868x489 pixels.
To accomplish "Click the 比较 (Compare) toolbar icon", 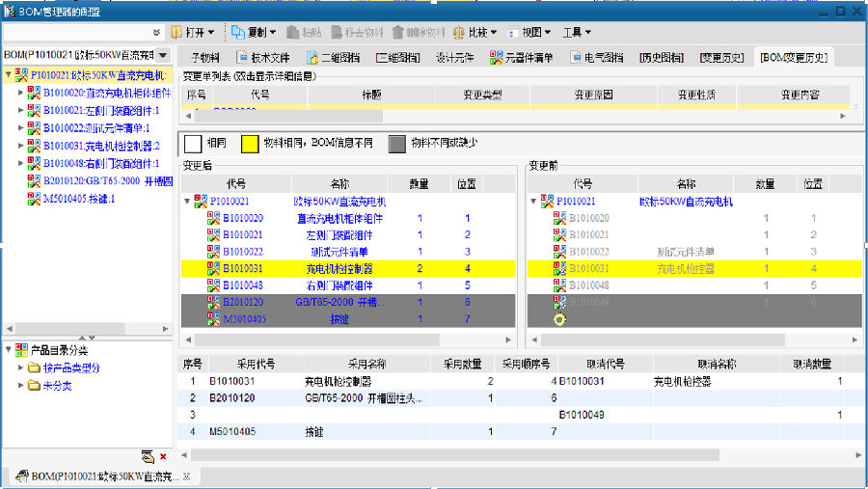I will (x=457, y=33).
